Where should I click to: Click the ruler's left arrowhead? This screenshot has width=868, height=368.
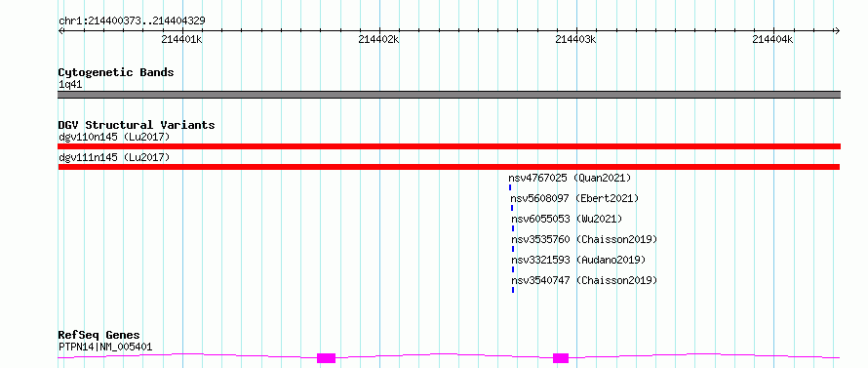tap(60, 30)
